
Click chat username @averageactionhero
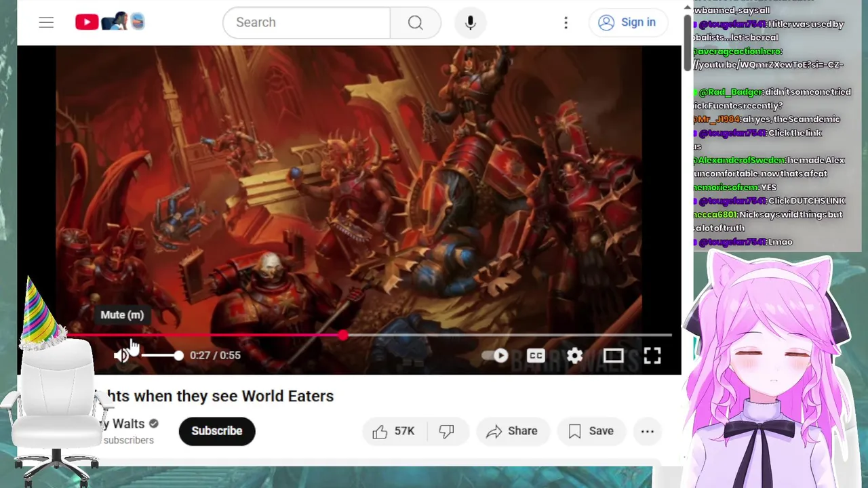coord(738,52)
